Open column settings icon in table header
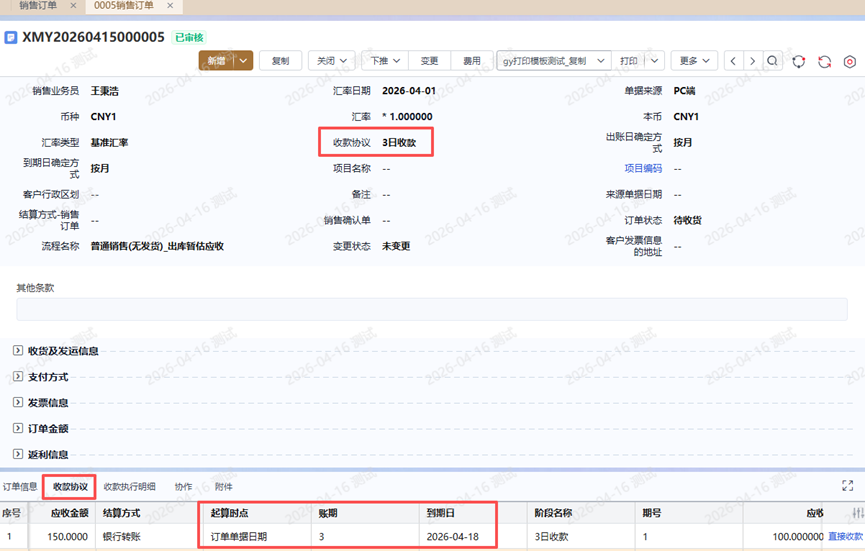The image size is (865, 551). 857,513
